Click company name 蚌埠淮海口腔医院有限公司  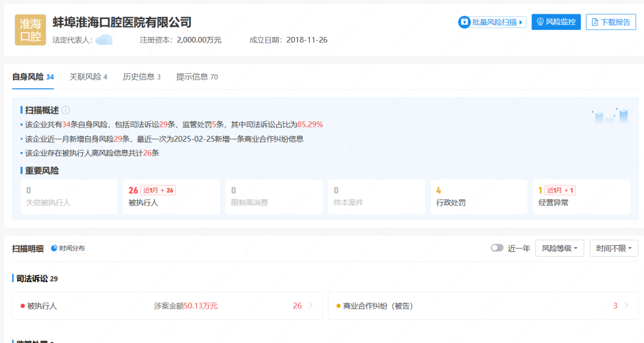(122, 22)
